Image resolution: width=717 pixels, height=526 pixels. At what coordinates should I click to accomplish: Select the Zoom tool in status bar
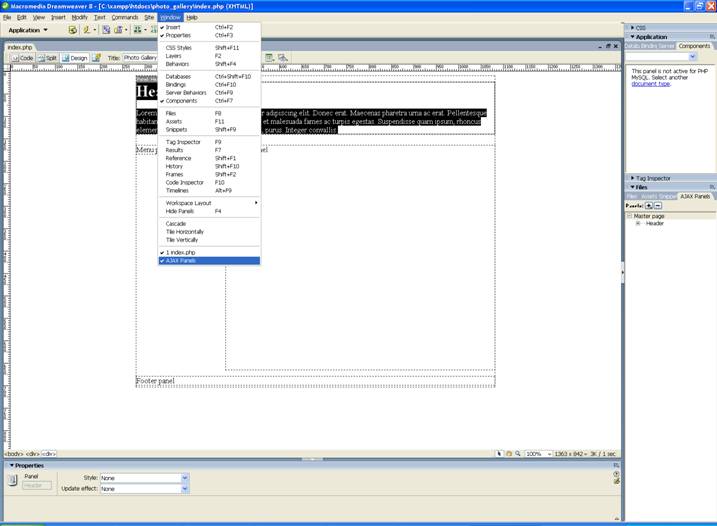click(518, 454)
